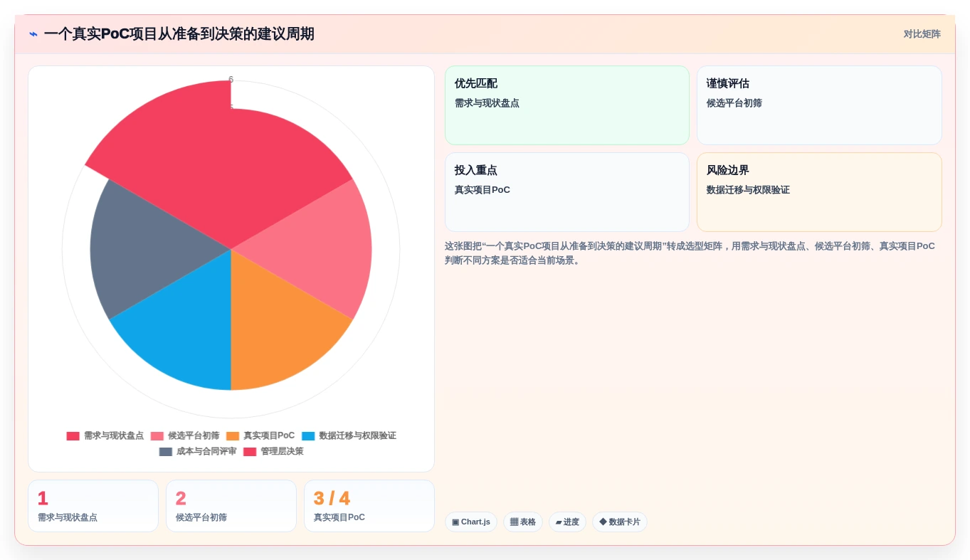
Task: Click the 进度 tag bar icon
Action: (559, 522)
